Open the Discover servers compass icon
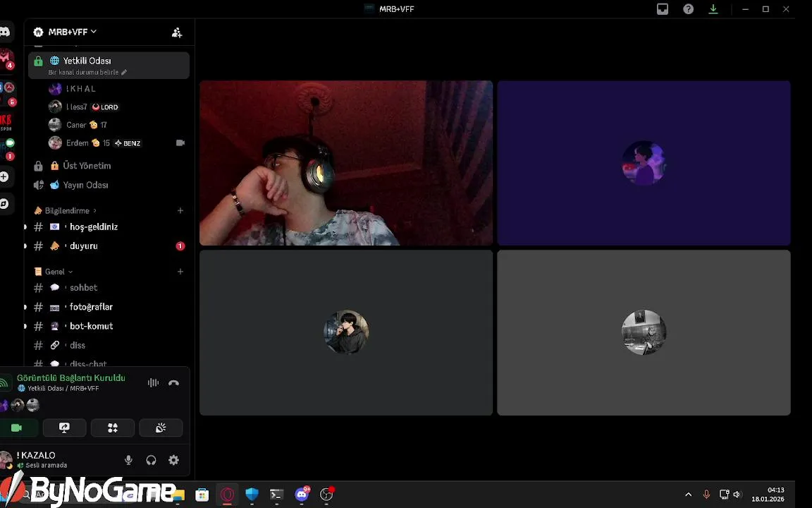The image size is (812, 508). point(4,204)
